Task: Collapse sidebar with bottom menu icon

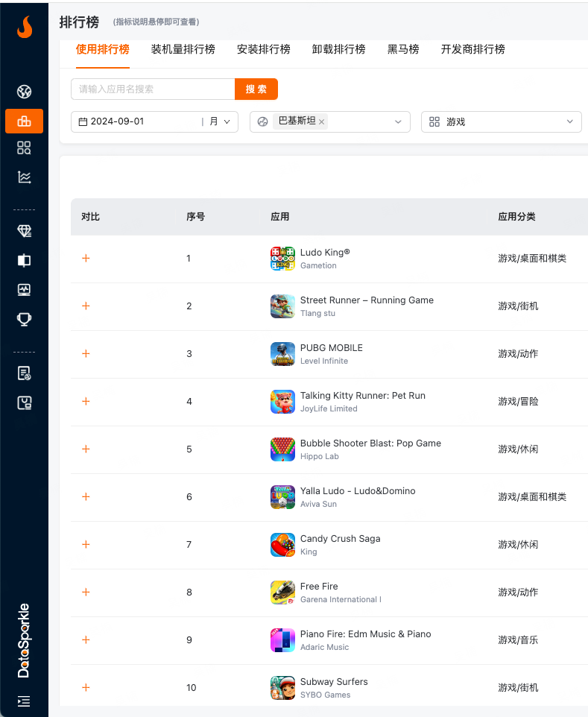Action: [x=24, y=701]
